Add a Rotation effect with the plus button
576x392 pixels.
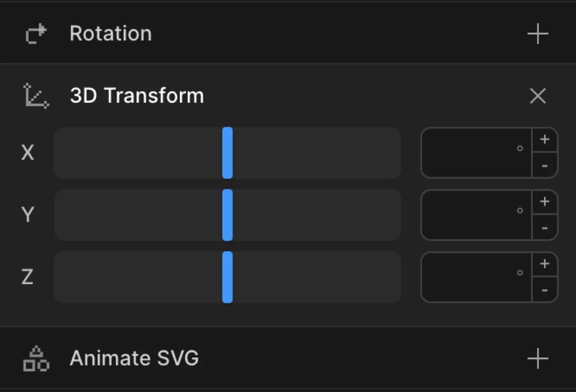point(537,33)
